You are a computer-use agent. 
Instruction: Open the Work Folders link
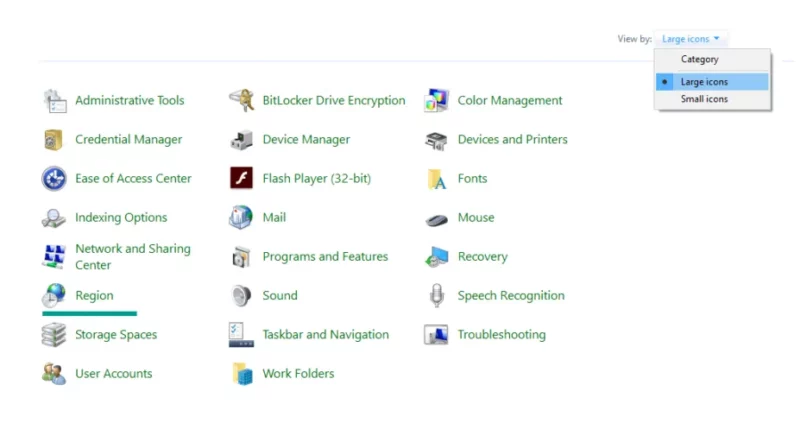pos(298,374)
